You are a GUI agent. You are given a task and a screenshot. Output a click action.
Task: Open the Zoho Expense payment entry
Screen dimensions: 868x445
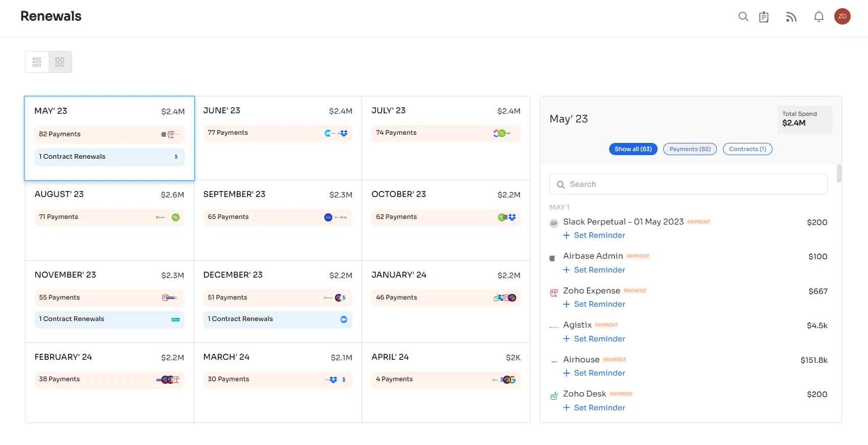pyautogui.click(x=591, y=291)
